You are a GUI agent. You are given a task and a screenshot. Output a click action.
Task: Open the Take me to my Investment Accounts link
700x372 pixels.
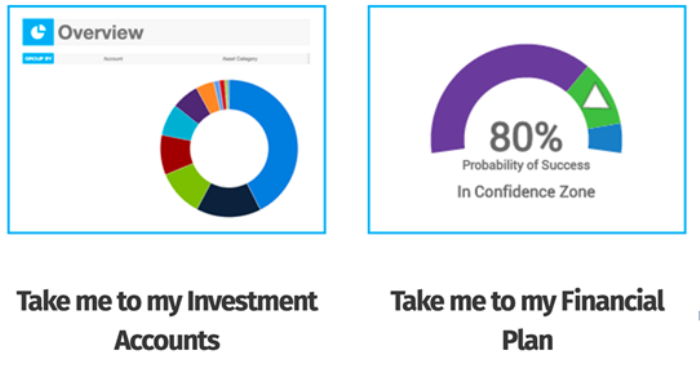[x=167, y=320]
